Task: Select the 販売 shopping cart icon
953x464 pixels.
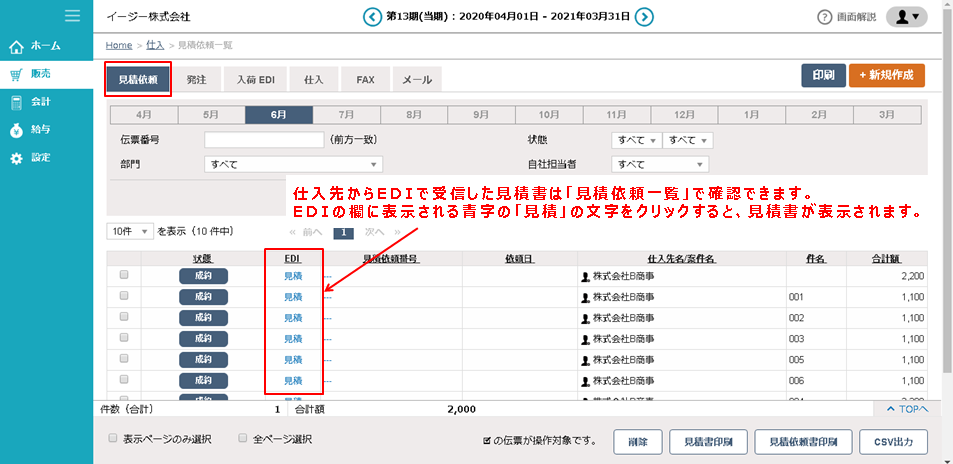Action: coord(16,74)
